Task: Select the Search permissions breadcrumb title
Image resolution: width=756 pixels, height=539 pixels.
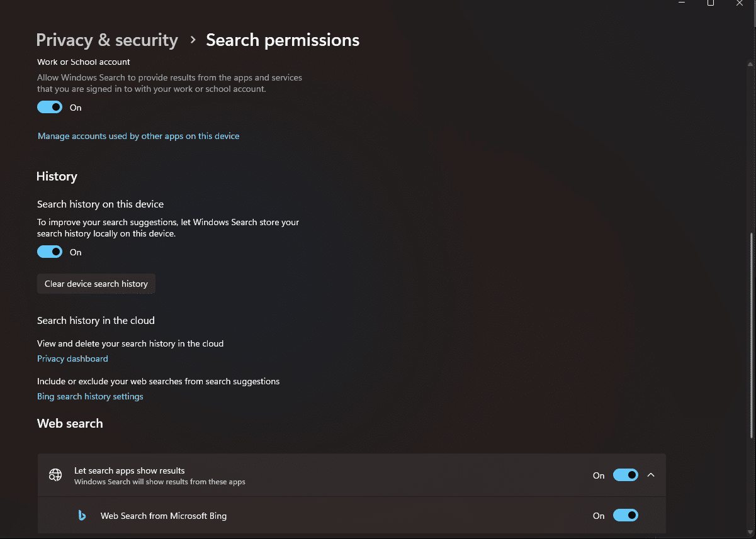Action: point(283,40)
